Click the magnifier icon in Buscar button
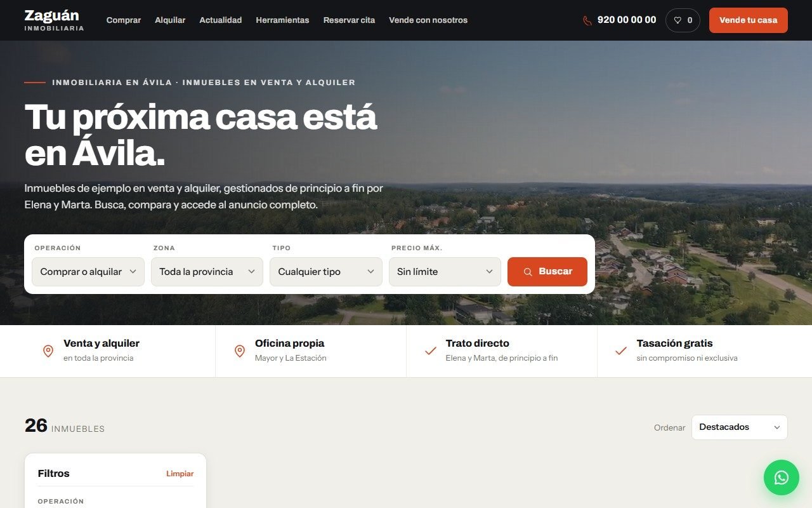This screenshot has width=812, height=508. (x=528, y=272)
